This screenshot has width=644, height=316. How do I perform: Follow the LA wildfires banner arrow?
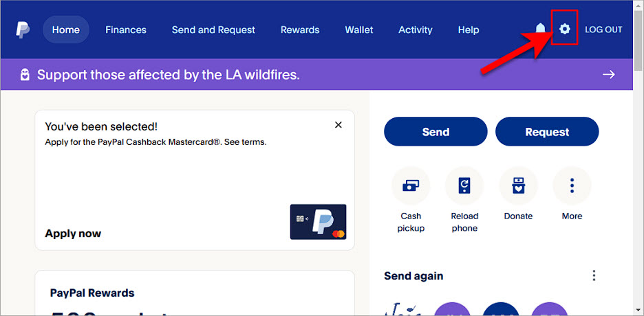click(x=609, y=74)
